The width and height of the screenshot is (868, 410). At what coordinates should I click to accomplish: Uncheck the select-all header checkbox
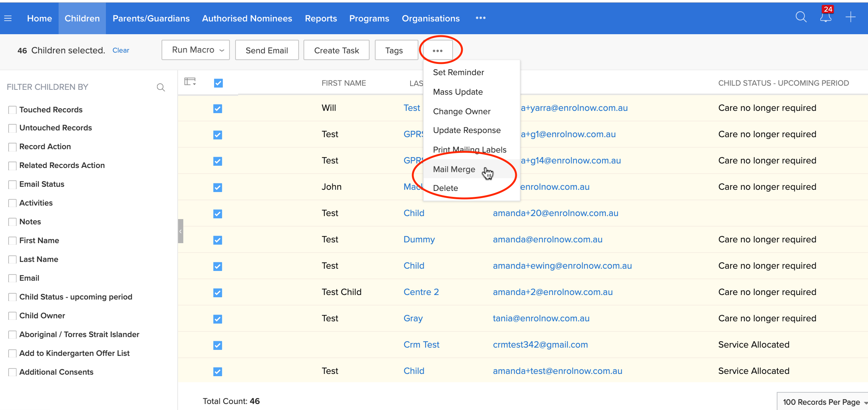218,83
